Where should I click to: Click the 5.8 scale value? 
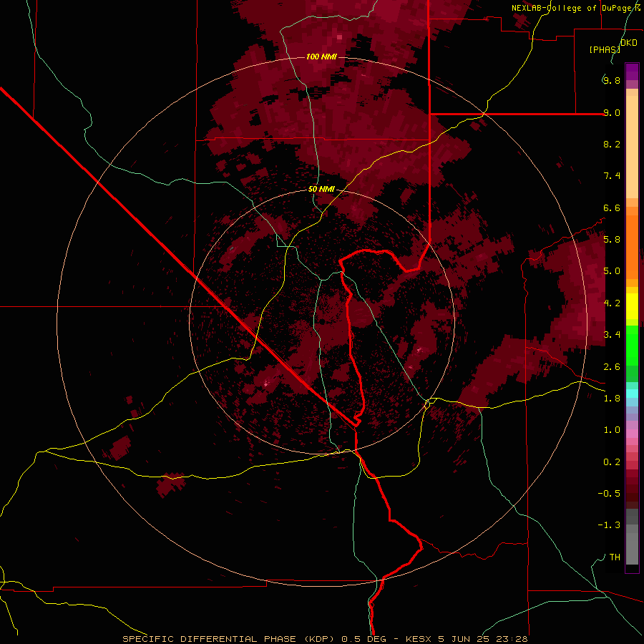point(612,240)
